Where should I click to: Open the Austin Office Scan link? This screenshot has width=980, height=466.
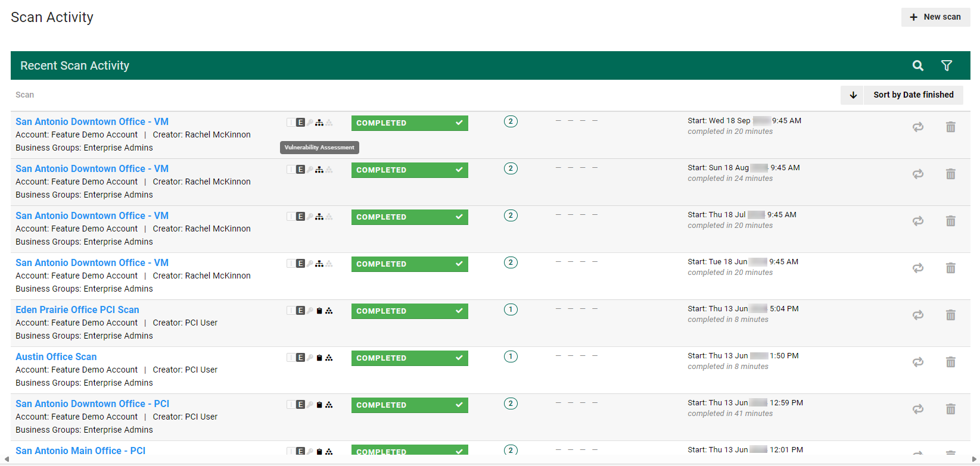(x=56, y=356)
